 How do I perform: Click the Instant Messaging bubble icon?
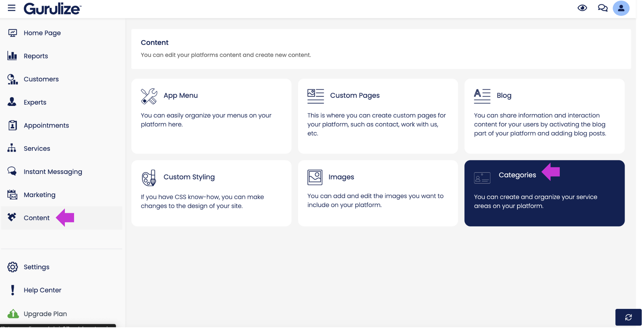(12, 171)
